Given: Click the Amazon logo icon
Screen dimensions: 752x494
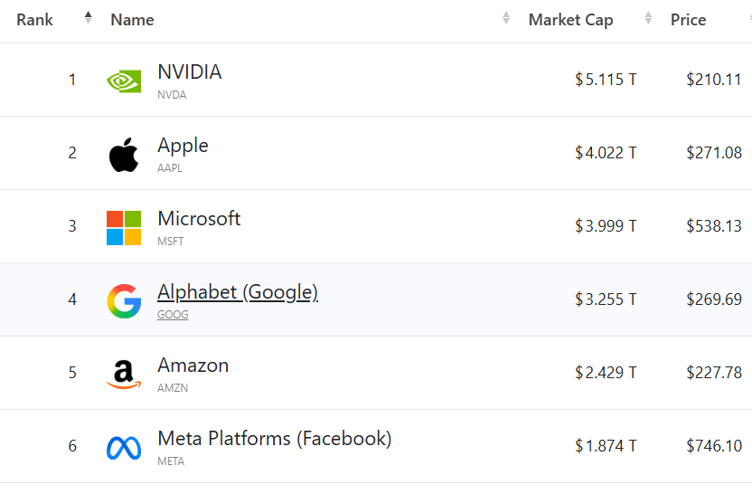Looking at the screenshot, I should [x=124, y=374].
